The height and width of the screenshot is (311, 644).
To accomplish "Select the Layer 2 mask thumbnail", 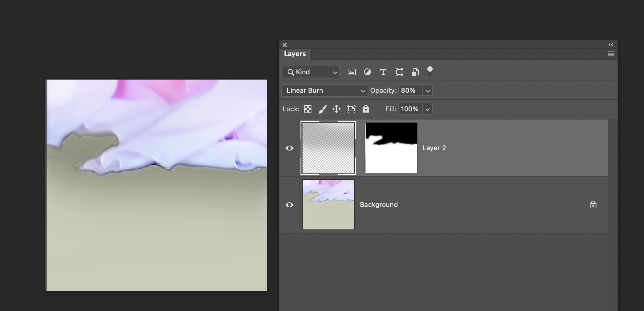I will tap(391, 148).
